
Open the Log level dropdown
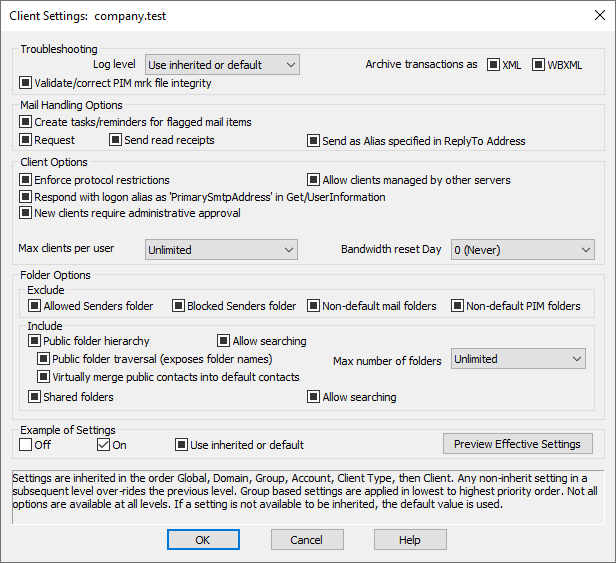pos(222,65)
